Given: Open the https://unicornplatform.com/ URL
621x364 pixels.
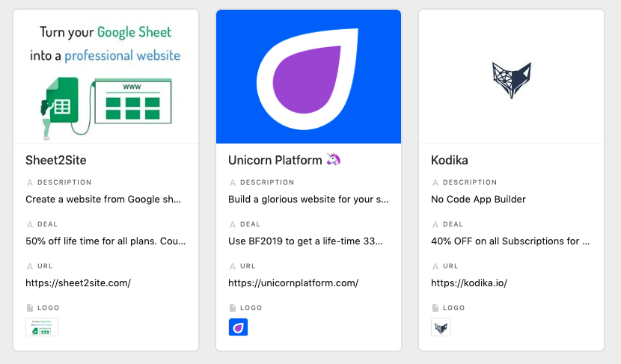Looking at the screenshot, I should click(293, 283).
